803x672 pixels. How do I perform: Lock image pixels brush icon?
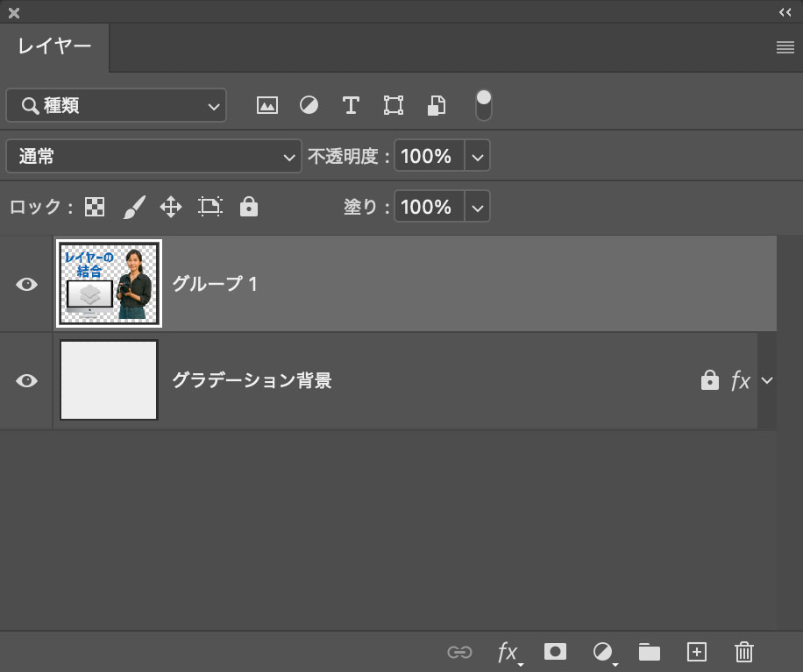(x=134, y=208)
